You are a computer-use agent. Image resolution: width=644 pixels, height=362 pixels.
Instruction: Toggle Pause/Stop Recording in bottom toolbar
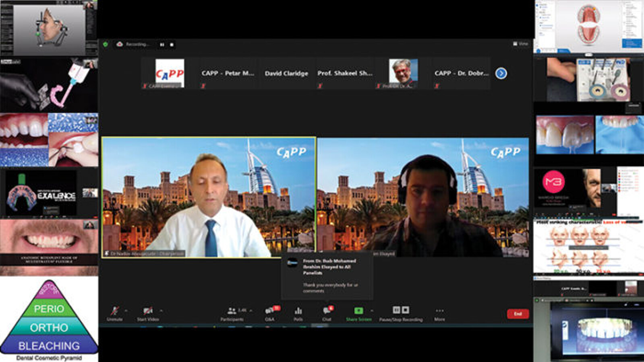point(401,310)
